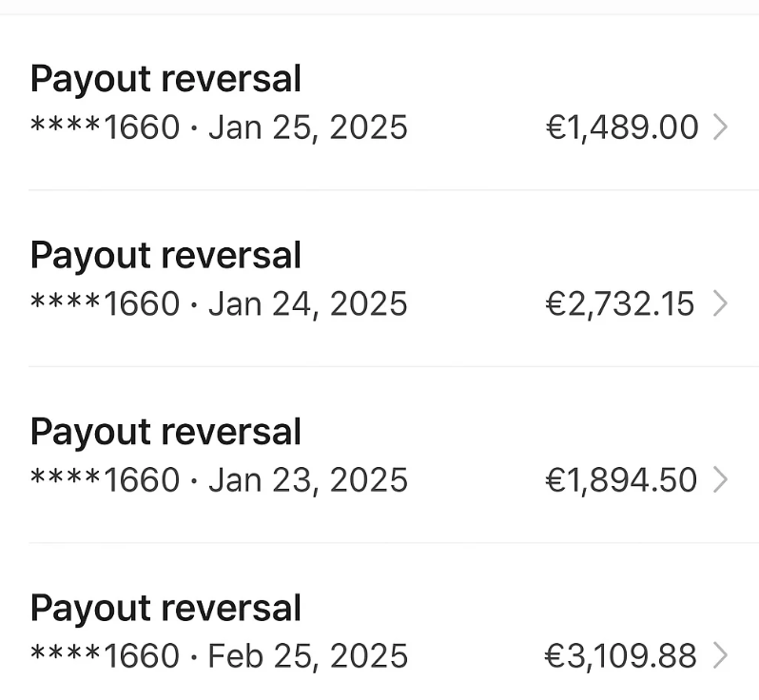
Task: Click chevron next to €1,894.50
Action: [720, 479]
